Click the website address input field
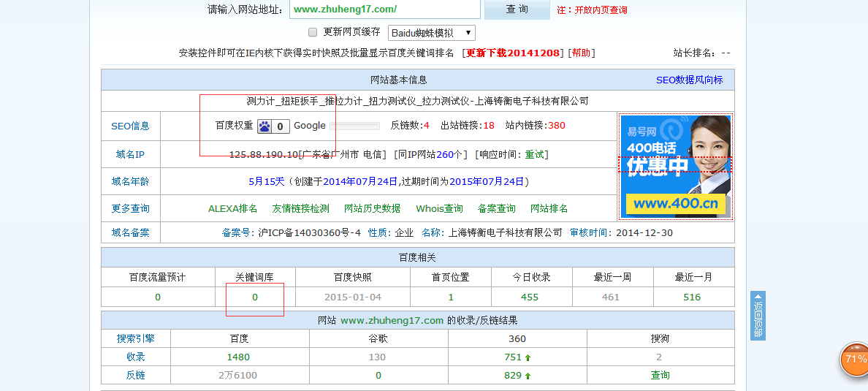The height and width of the screenshot is (391, 868). (x=384, y=10)
